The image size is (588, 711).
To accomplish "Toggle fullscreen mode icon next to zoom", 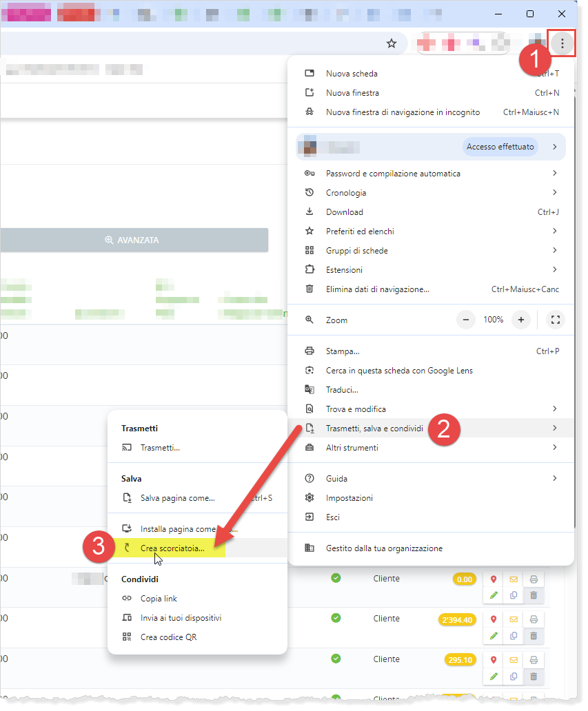I will coord(556,320).
